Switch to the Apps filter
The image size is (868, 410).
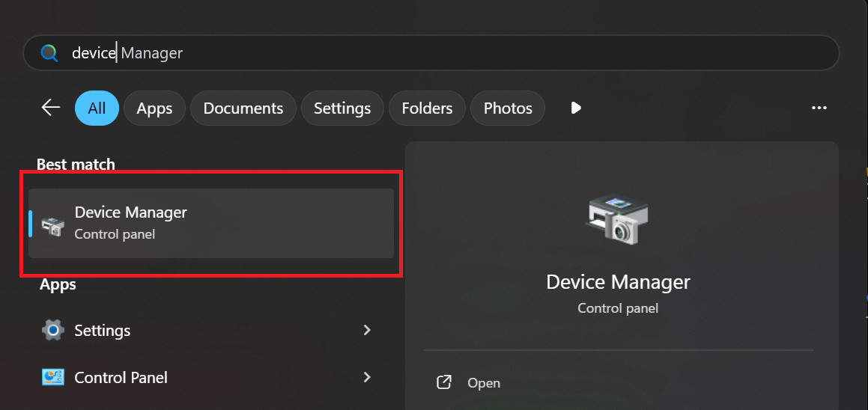pyautogui.click(x=154, y=108)
